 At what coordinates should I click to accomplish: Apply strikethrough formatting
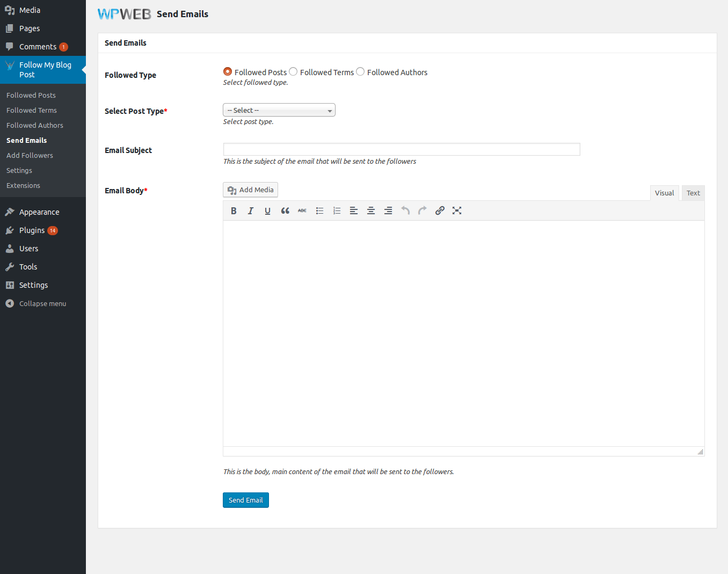pyautogui.click(x=302, y=211)
